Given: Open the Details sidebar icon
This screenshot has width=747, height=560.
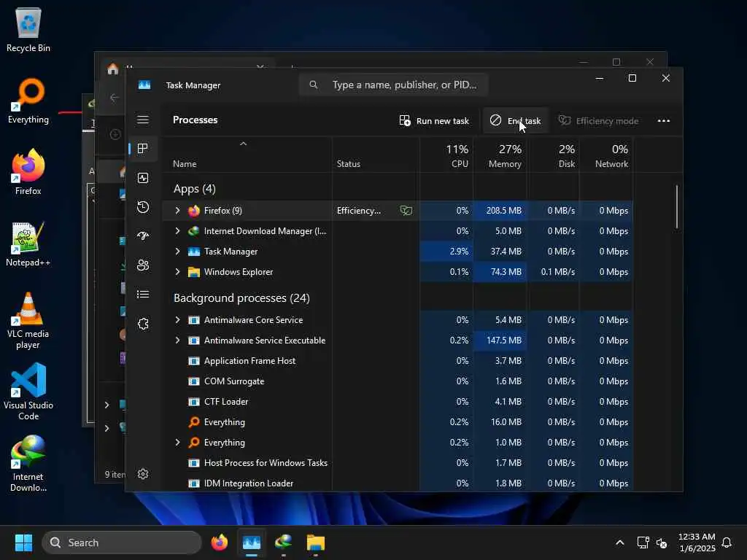Looking at the screenshot, I should click(143, 295).
